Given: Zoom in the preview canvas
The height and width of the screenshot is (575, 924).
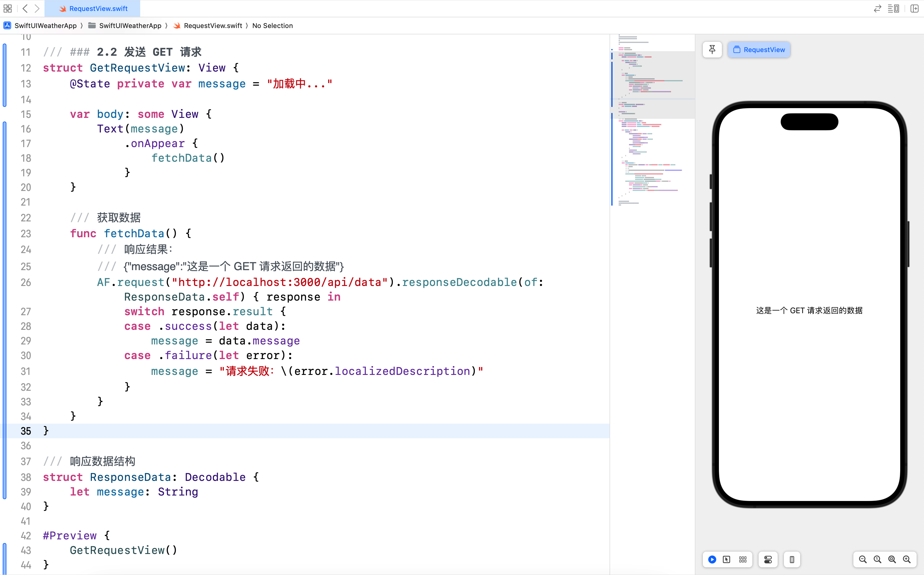Looking at the screenshot, I should pos(907,559).
